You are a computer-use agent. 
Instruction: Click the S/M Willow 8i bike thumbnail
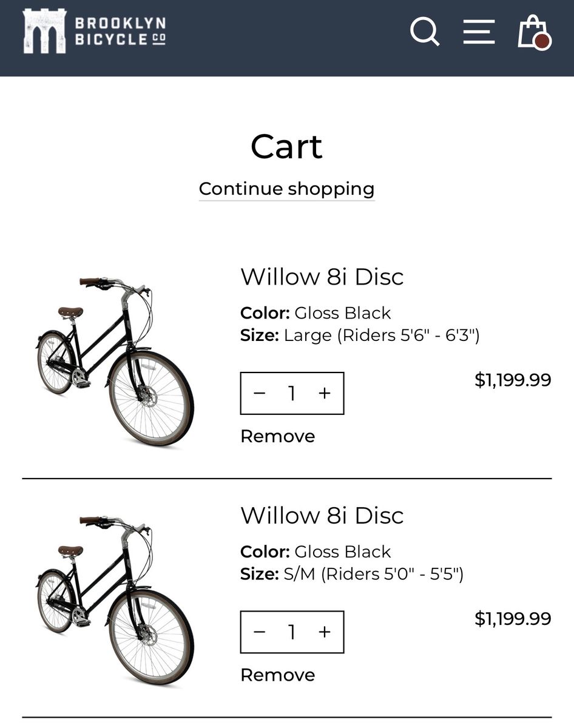coord(115,599)
